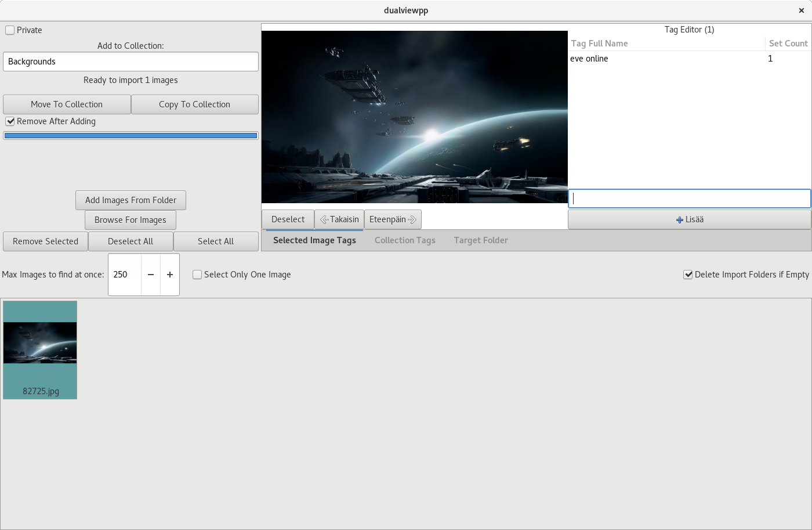Click the Set Count value 1

[x=770, y=59]
